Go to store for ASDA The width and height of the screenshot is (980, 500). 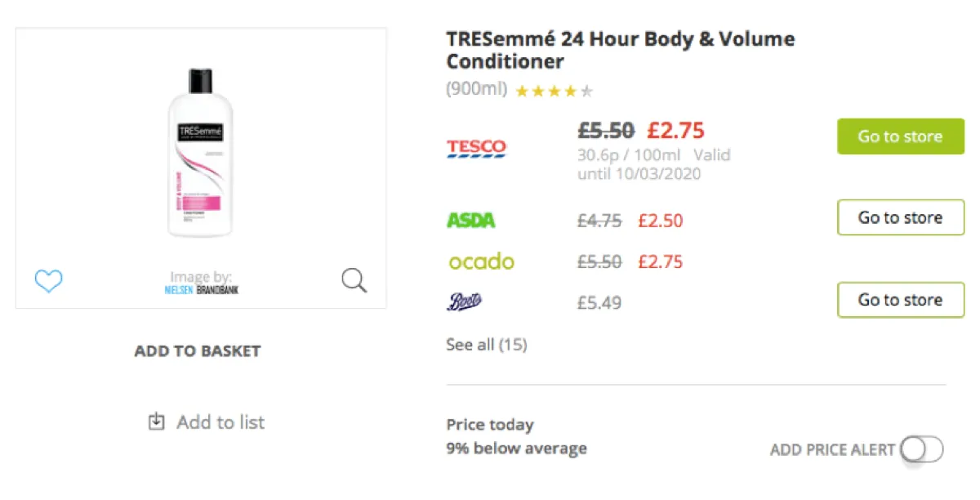[901, 217]
